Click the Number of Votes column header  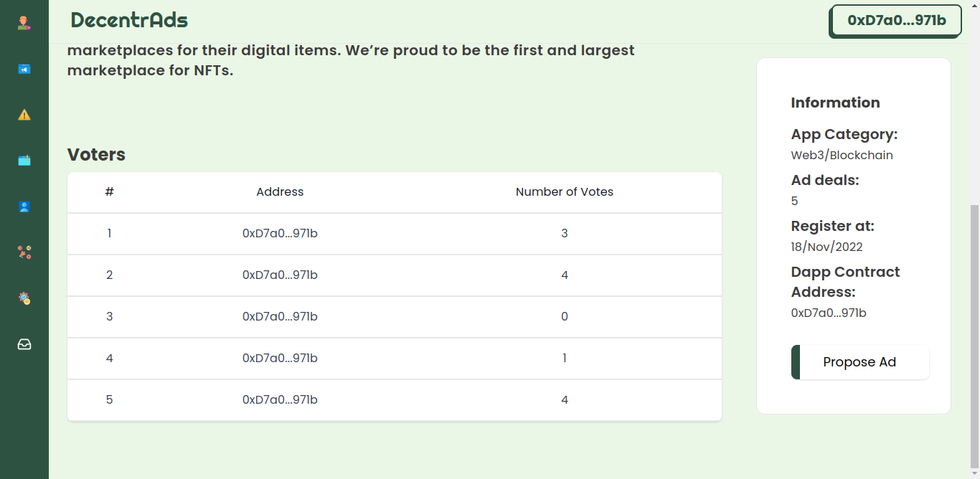pos(565,192)
